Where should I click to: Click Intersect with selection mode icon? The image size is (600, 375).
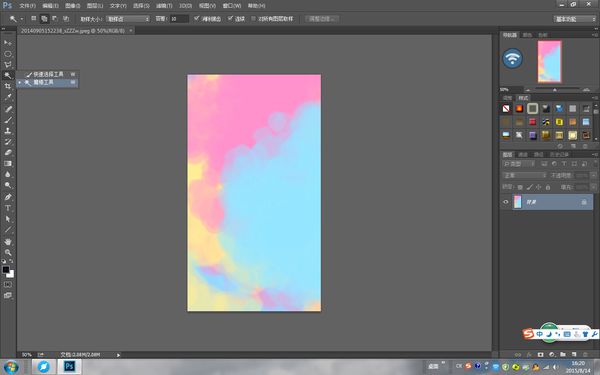pos(66,18)
